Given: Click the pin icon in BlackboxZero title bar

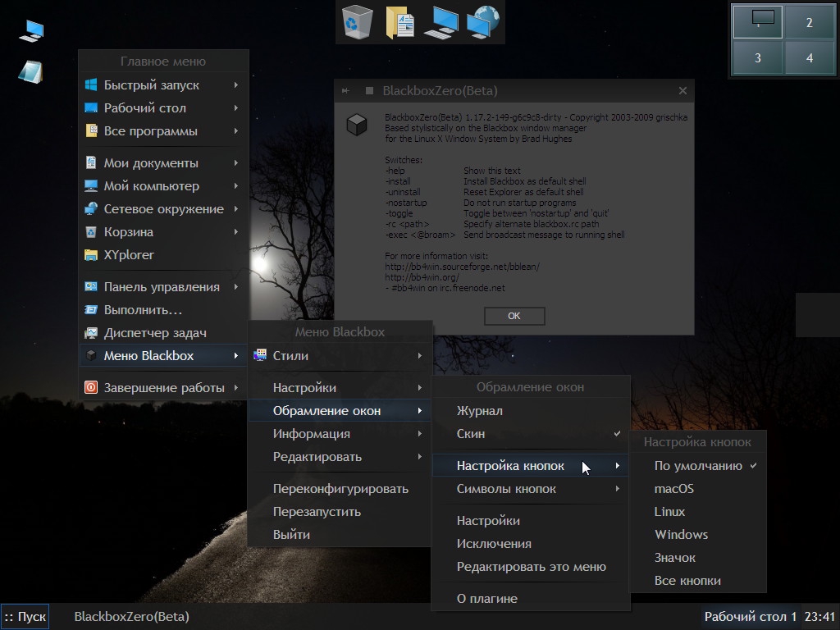Looking at the screenshot, I should (x=345, y=91).
